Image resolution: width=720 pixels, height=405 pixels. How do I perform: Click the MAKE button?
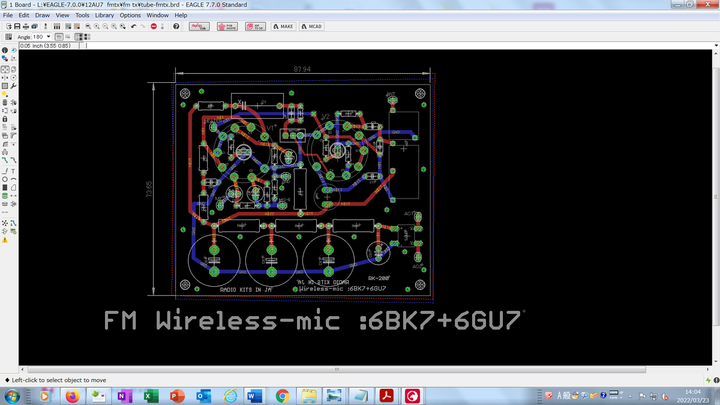click(285, 26)
